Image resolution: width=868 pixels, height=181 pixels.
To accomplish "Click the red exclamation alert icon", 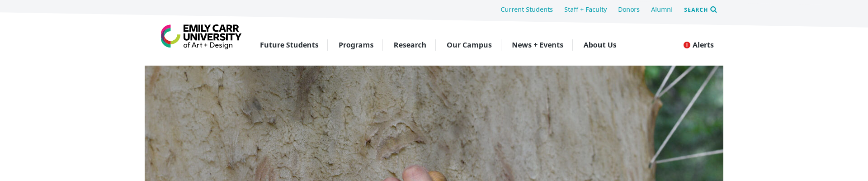I will 687,45.
